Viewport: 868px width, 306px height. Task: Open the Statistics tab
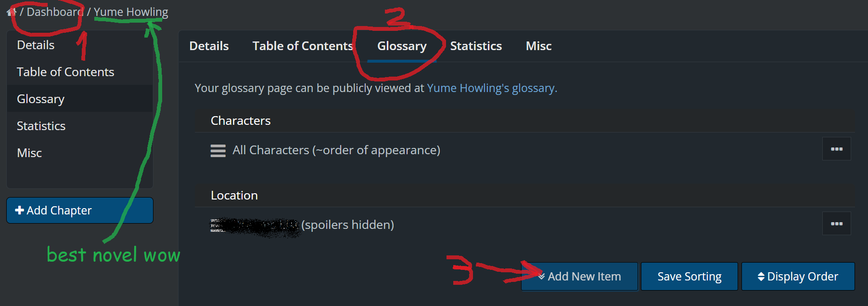coord(476,46)
